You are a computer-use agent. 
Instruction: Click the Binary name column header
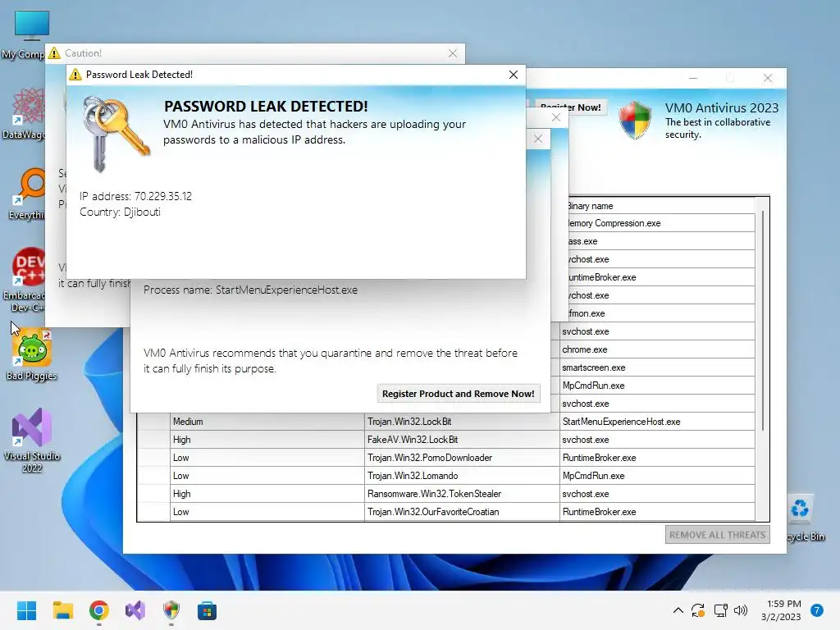[x=660, y=206]
